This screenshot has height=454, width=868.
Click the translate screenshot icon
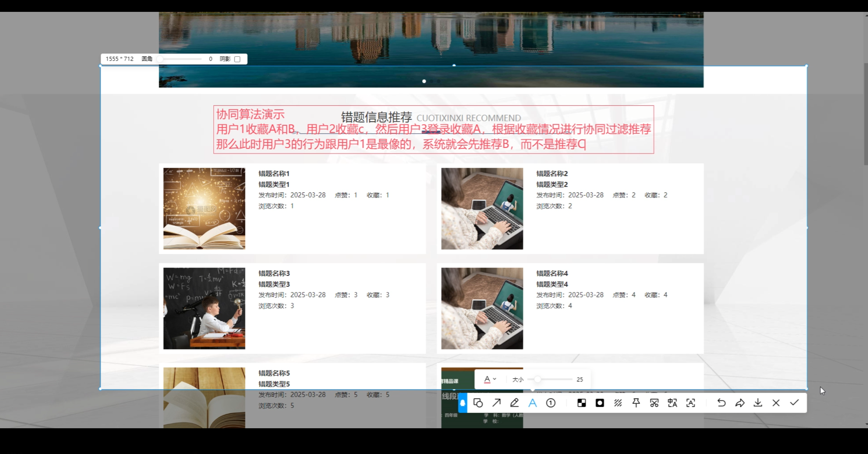(672, 403)
